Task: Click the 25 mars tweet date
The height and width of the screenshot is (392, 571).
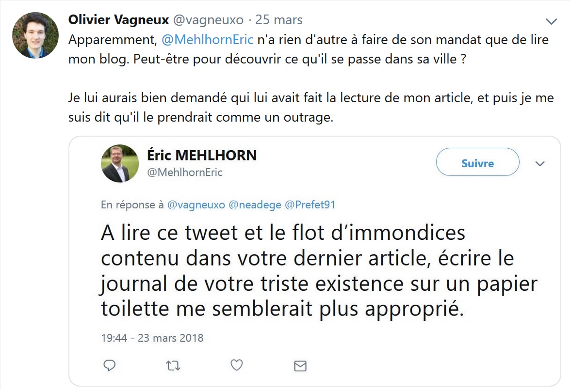Action: 279,20
